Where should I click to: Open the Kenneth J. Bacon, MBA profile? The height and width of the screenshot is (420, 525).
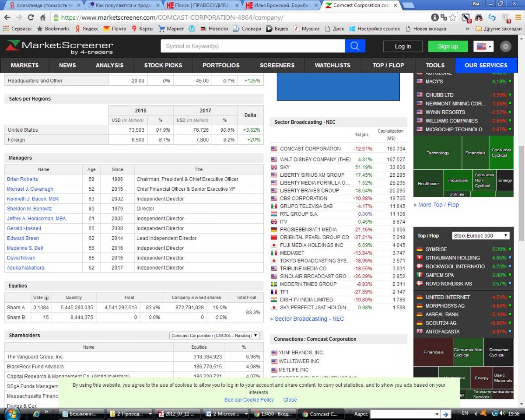(x=33, y=199)
